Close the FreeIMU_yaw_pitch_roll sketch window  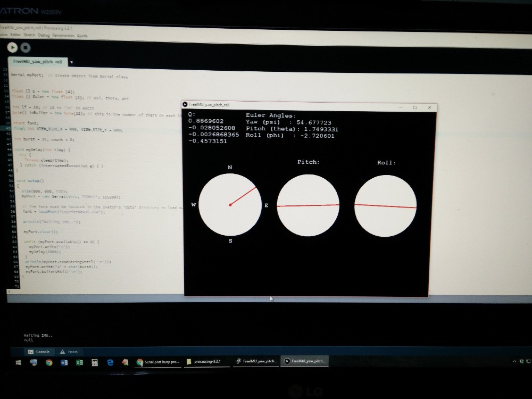point(429,107)
